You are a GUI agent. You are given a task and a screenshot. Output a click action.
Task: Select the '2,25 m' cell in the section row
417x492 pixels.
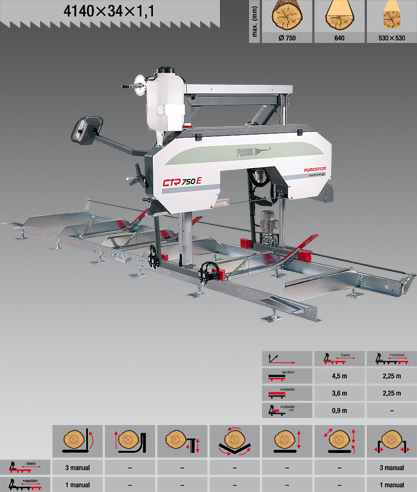[392, 376]
